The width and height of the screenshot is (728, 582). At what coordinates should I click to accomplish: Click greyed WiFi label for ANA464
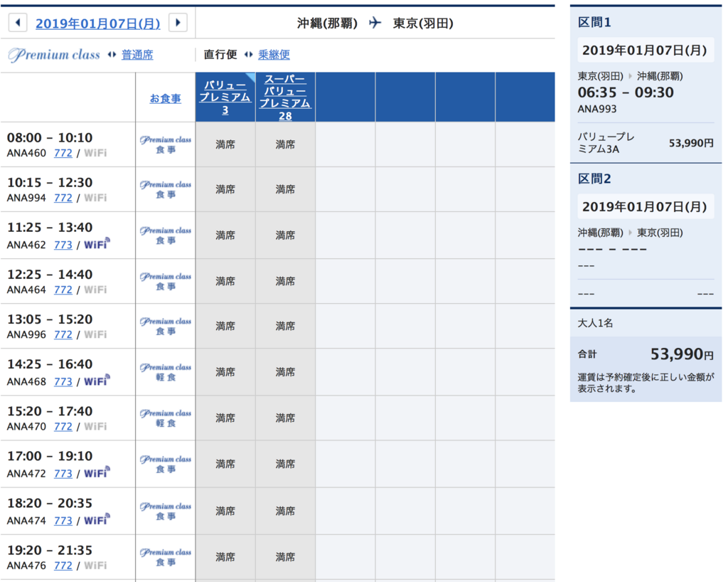tap(95, 290)
